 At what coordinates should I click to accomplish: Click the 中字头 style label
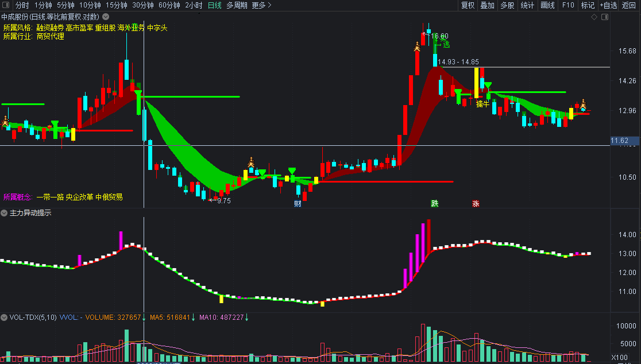click(x=157, y=28)
